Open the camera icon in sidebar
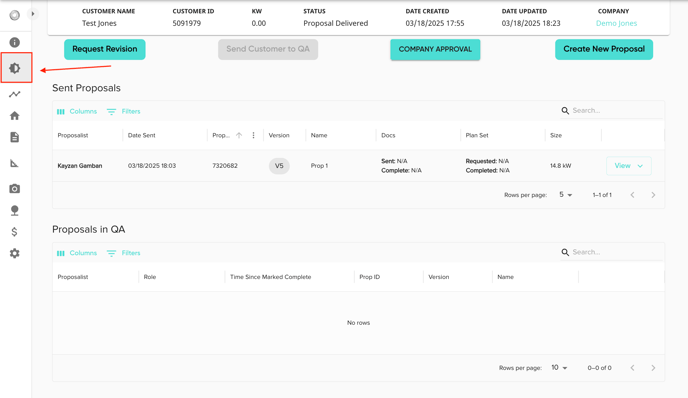688x398 pixels. tap(14, 189)
